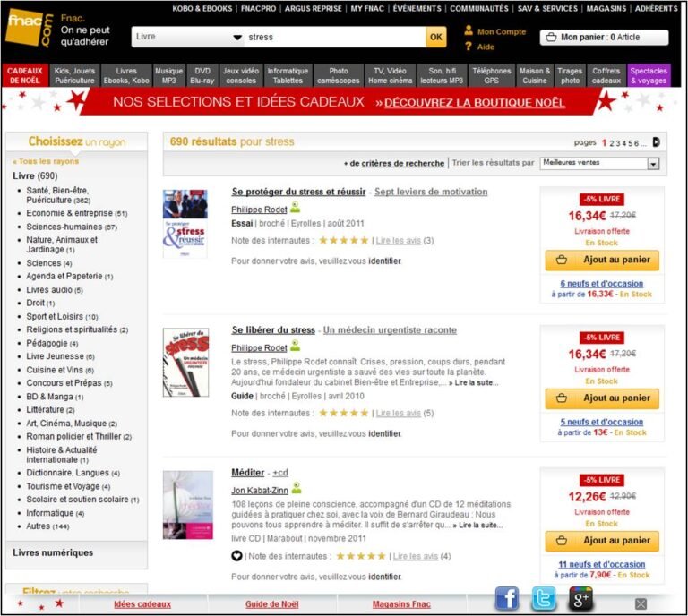Click the search field containing stress
The image size is (688, 616).
pos(335,37)
